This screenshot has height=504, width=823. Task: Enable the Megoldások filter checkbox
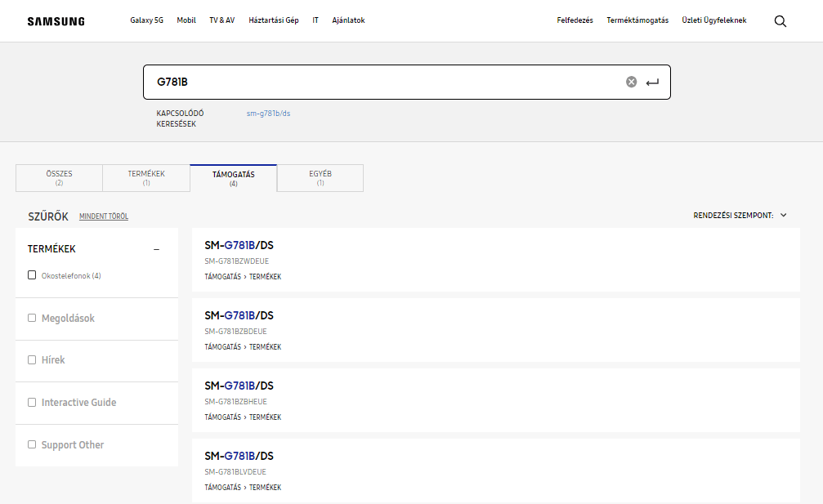[32, 318]
